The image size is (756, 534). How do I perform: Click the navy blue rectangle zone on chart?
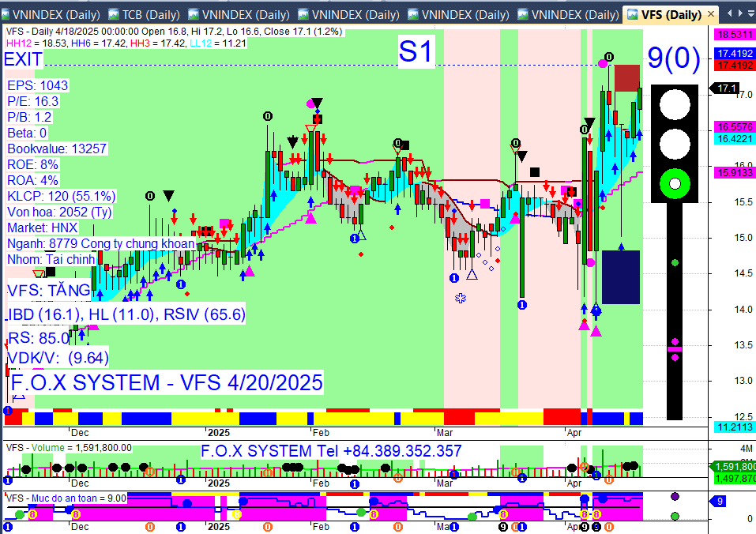(621, 277)
